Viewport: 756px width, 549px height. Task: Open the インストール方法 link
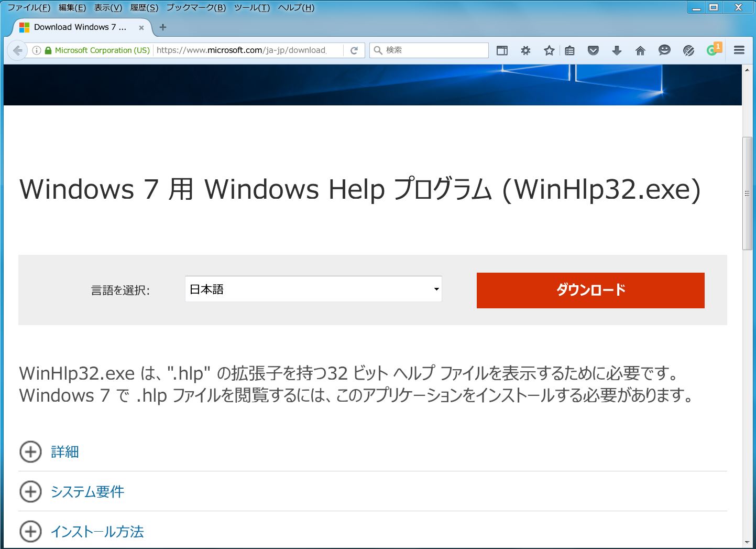point(97,531)
